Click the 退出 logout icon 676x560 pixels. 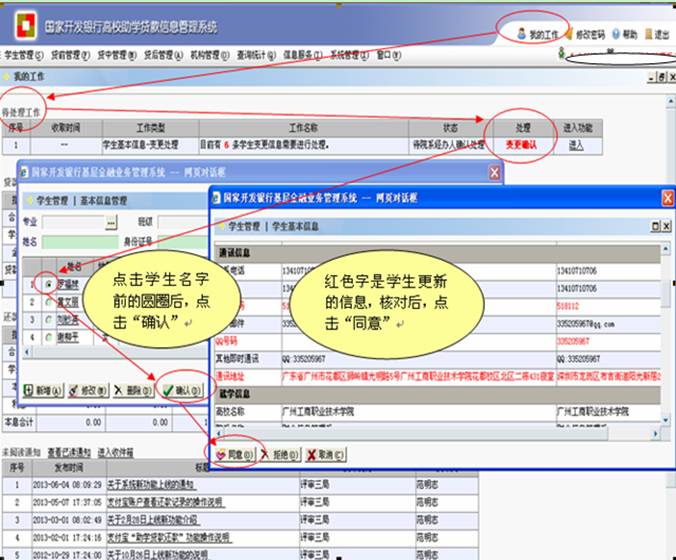656,34
